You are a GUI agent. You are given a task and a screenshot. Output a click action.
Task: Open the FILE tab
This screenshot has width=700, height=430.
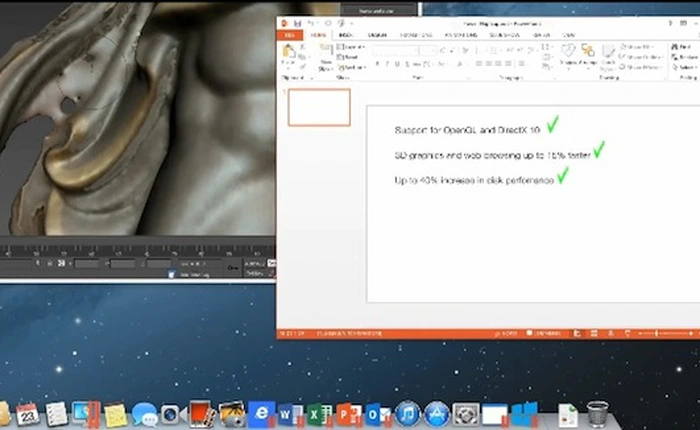[289, 35]
